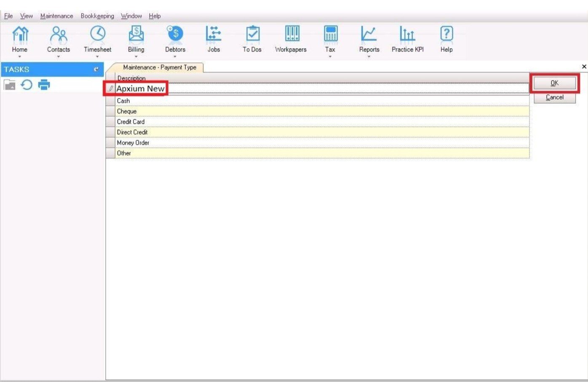
Task: Click the refresh icon in Tasks panel
Action: coord(27,85)
